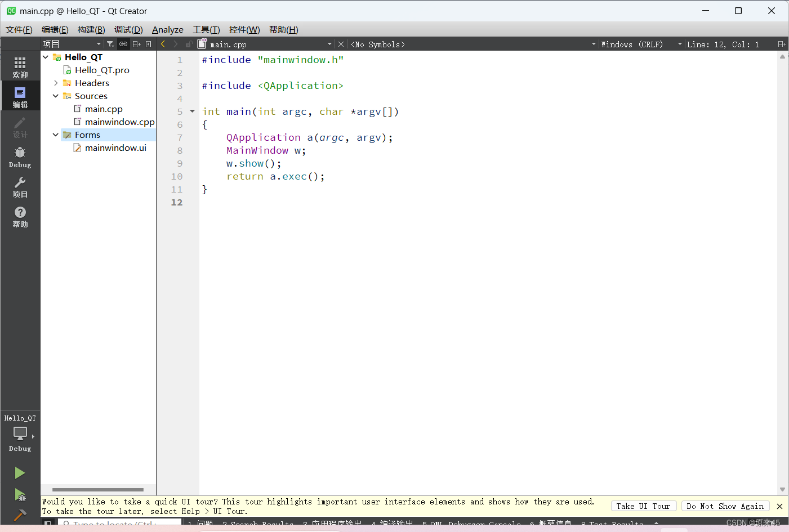The width and height of the screenshot is (789, 532).
Task: Expand the Headers folder
Action: (56, 83)
